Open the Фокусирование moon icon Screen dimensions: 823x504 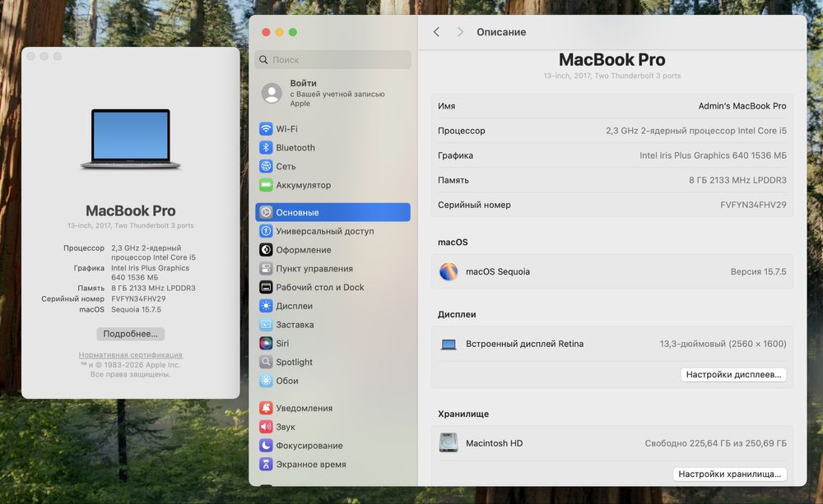(x=266, y=446)
